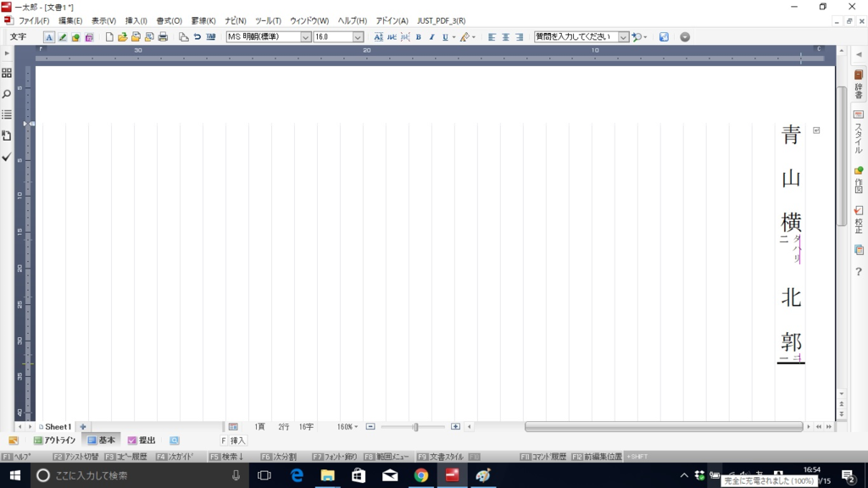Viewport: 868px width, 488px height.
Task: Select the text input mode A icon
Action: tap(48, 37)
